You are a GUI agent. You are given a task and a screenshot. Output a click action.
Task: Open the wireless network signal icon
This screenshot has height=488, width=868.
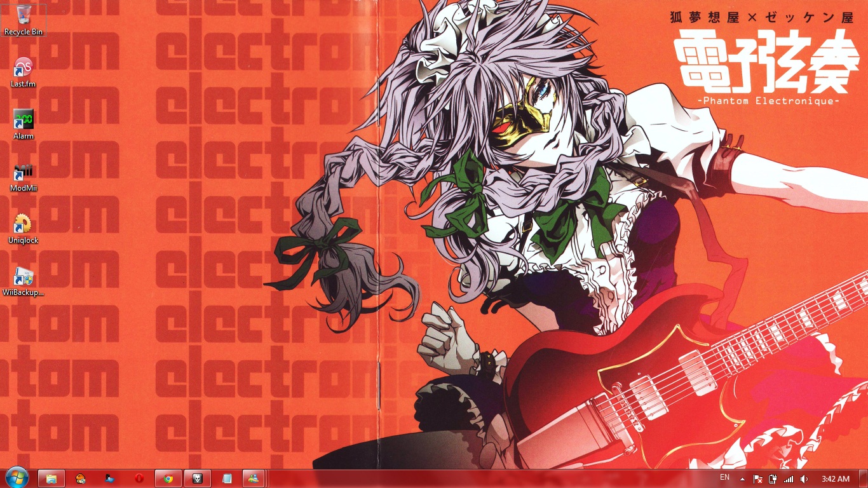click(x=789, y=478)
